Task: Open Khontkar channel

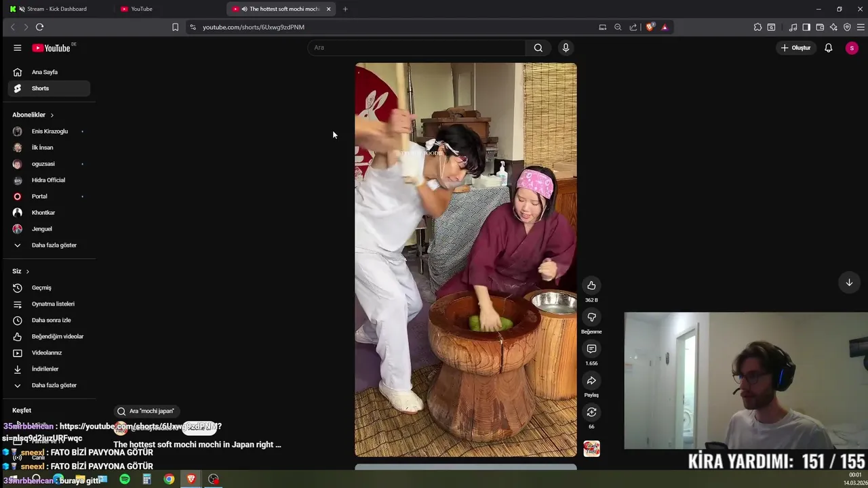Action: click(49, 213)
